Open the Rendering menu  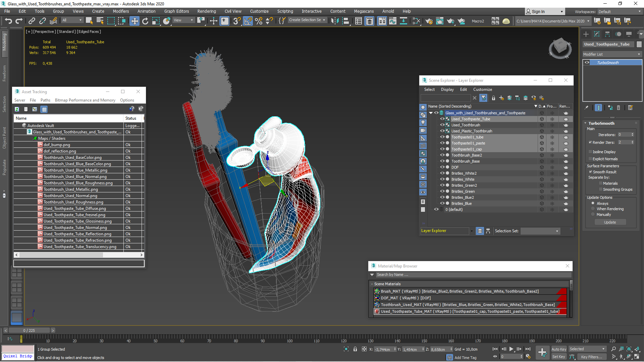pos(206,11)
